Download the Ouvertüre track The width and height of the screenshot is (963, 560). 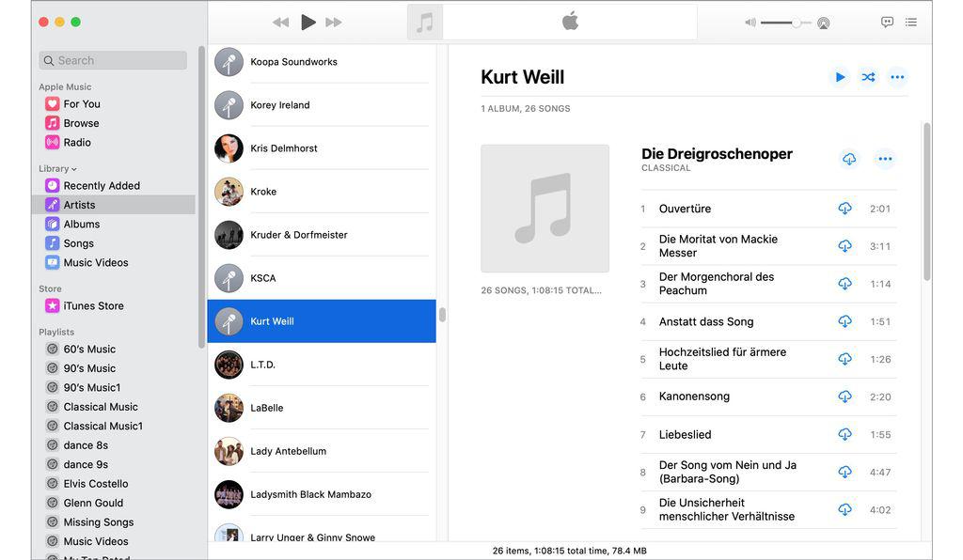point(845,209)
